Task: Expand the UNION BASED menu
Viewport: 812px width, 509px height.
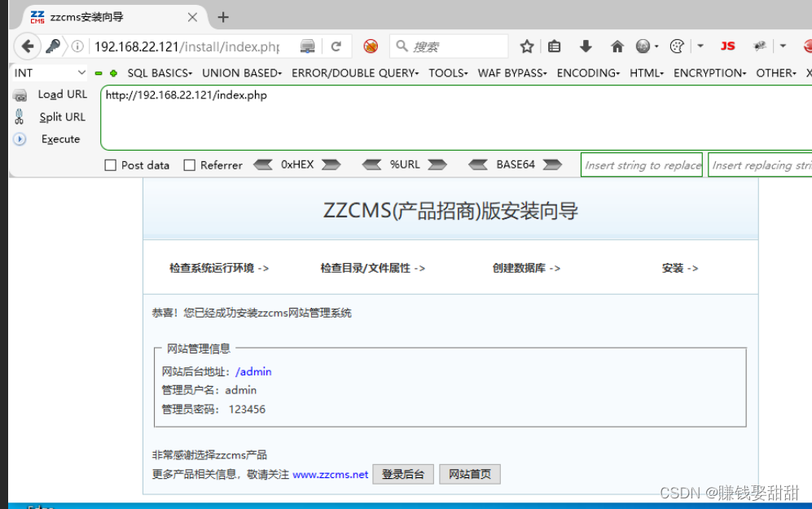Action: point(242,73)
